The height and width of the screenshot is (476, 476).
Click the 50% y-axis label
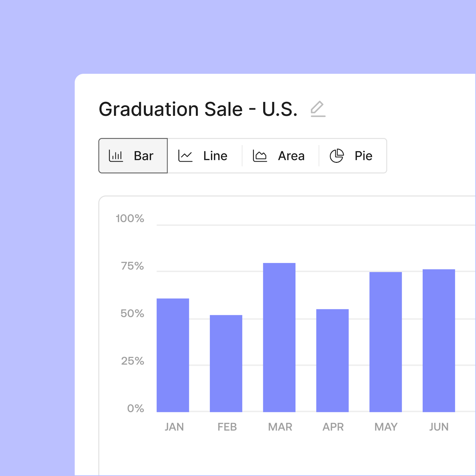point(132,314)
